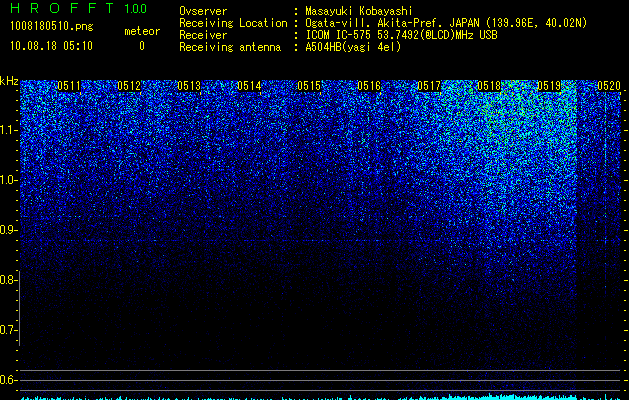Click the filename 1008180510.png

pos(52,27)
